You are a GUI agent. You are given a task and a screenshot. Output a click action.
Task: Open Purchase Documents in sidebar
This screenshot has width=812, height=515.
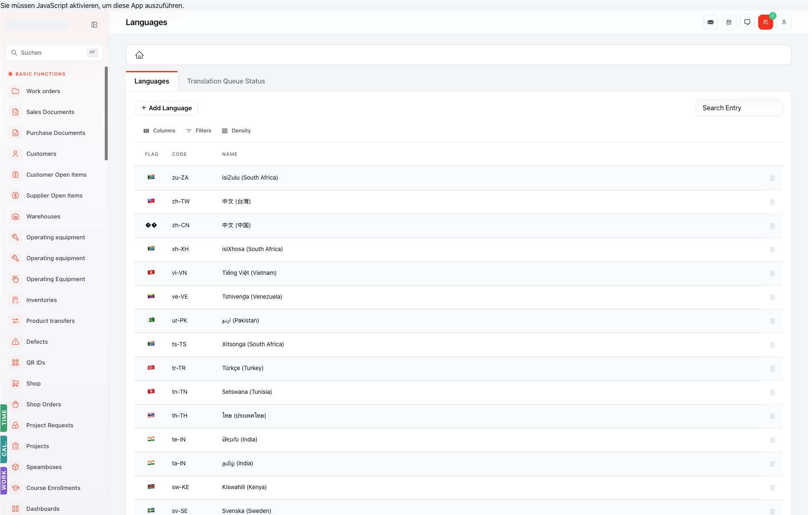(54, 133)
